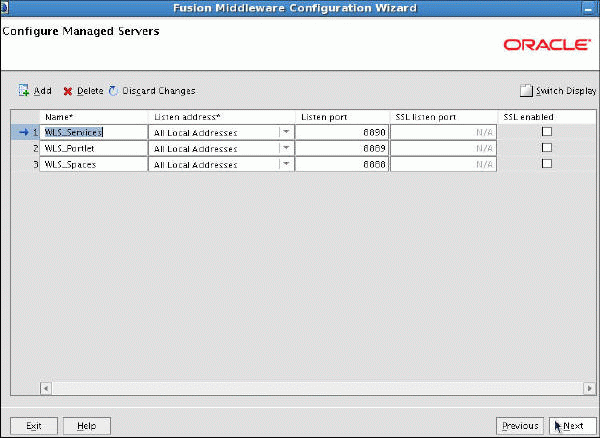
Task: Click the red Delete X icon
Action: click(68, 91)
